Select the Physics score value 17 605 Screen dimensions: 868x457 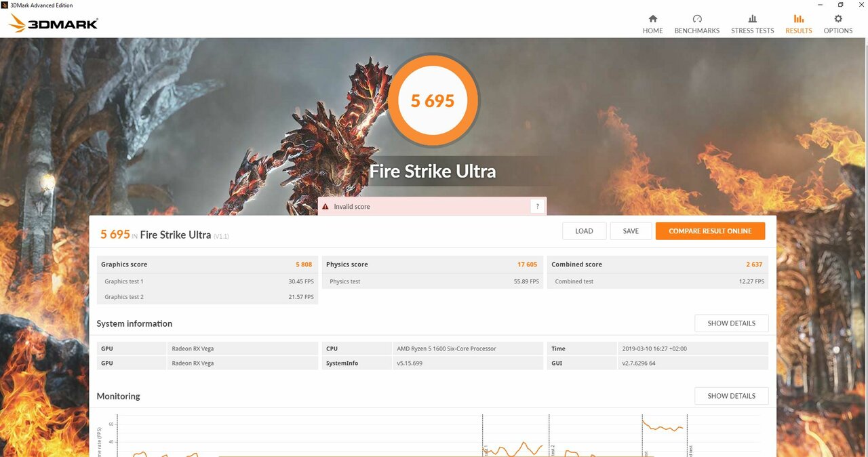click(x=528, y=264)
